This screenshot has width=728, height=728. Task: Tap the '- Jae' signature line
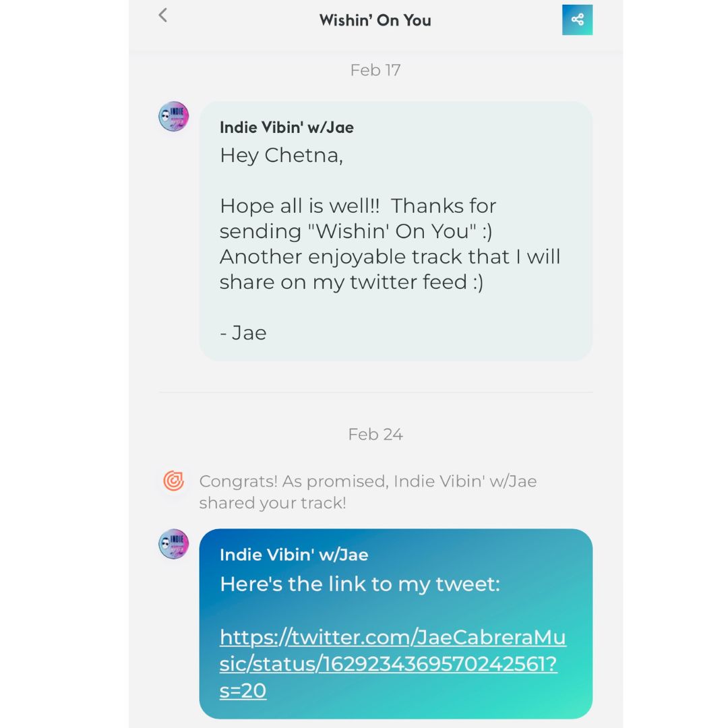coord(243,333)
